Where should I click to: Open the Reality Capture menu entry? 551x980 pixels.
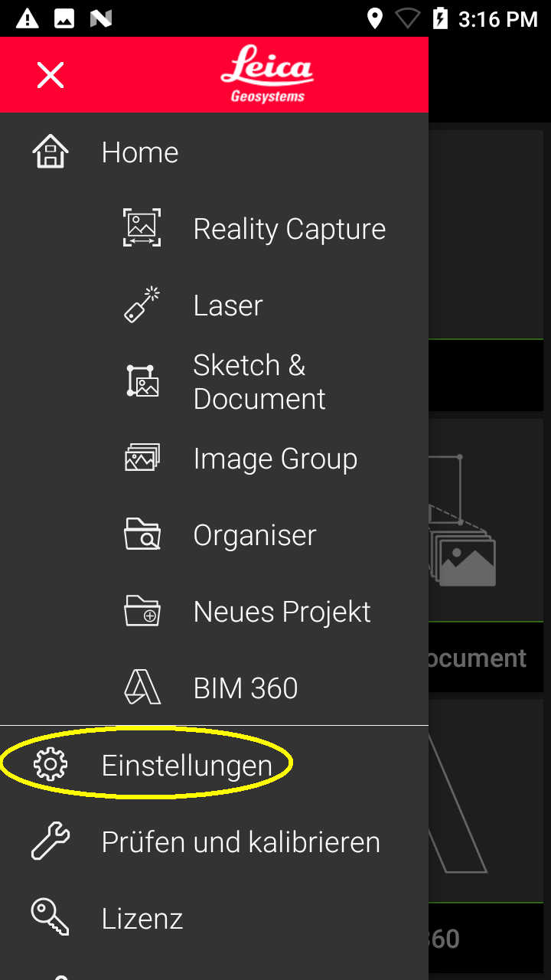[x=289, y=229]
